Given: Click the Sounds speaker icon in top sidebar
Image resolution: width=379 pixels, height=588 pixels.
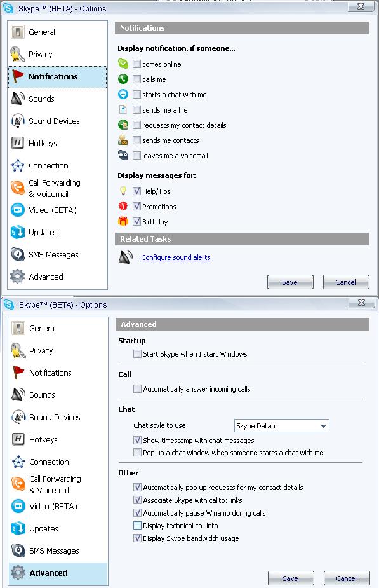Looking at the screenshot, I should 18,99.
